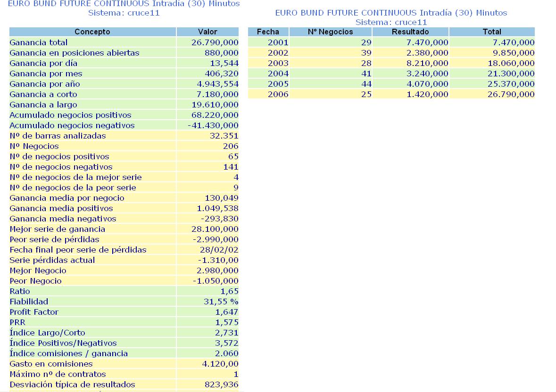Click the Ganancia por día label
This screenshot has height=392, width=556.
point(43,64)
